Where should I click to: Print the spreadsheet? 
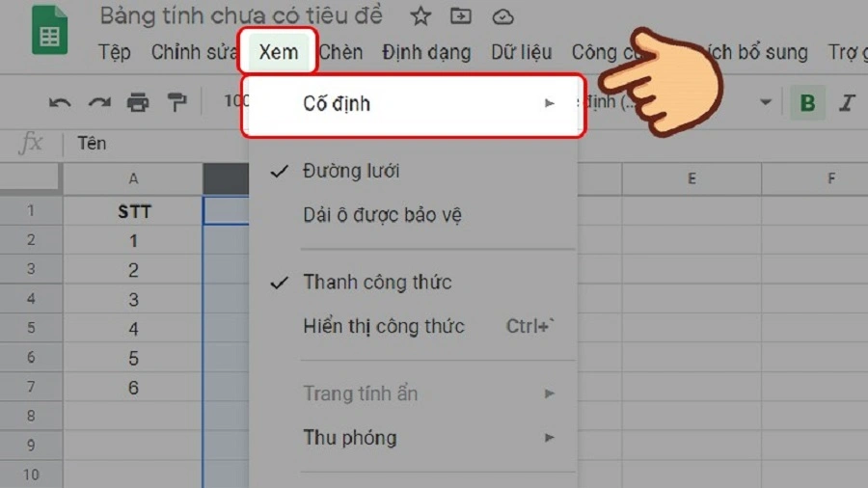[x=138, y=103]
